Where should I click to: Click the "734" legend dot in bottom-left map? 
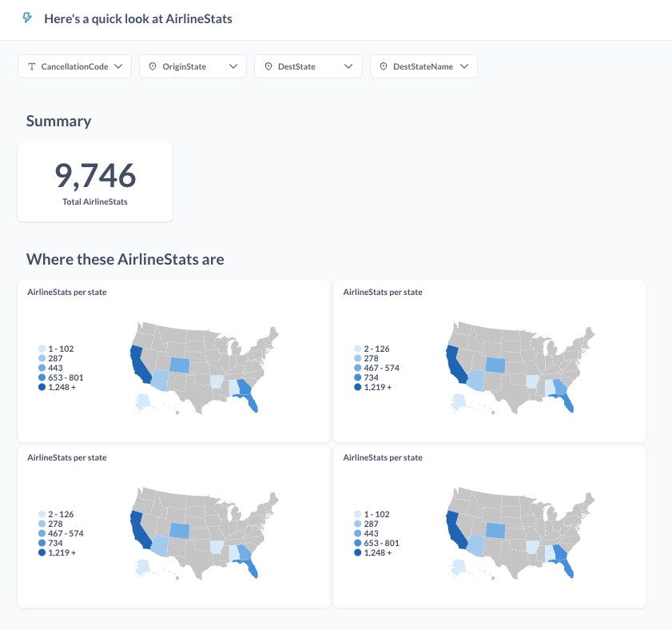(x=42, y=543)
